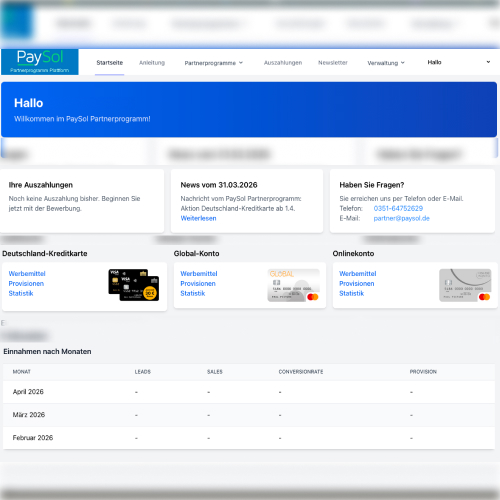Open the Startseite tab

click(x=110, y=63)
